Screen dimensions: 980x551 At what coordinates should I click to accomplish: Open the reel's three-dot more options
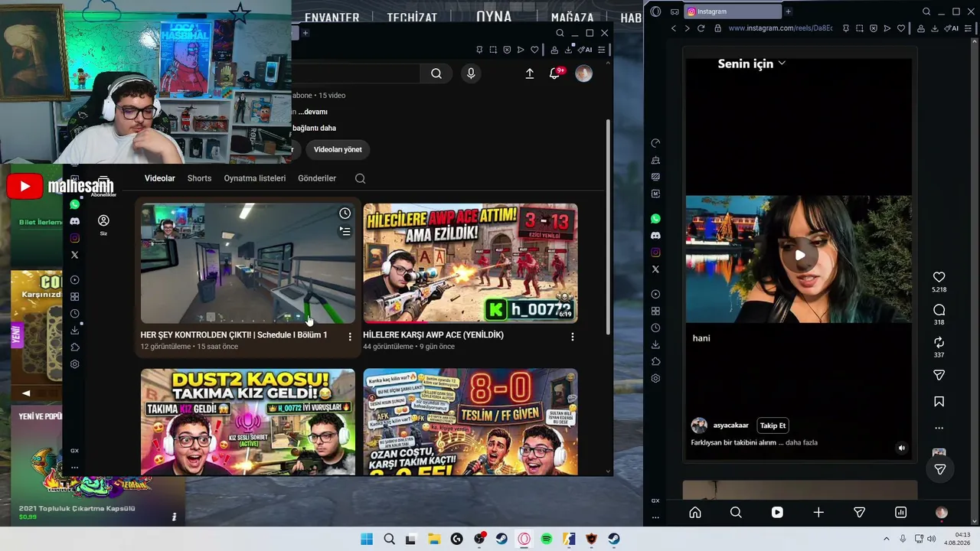[939, 428]
